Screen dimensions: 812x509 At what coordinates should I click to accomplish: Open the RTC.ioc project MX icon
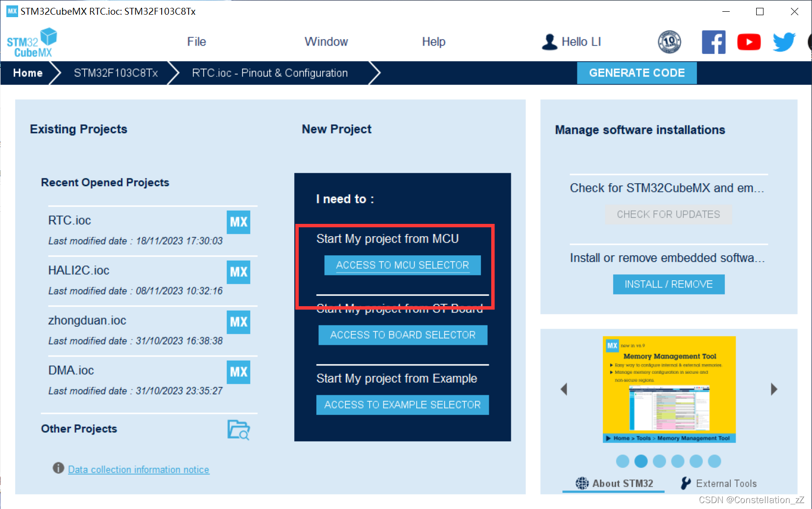[239, 222]
